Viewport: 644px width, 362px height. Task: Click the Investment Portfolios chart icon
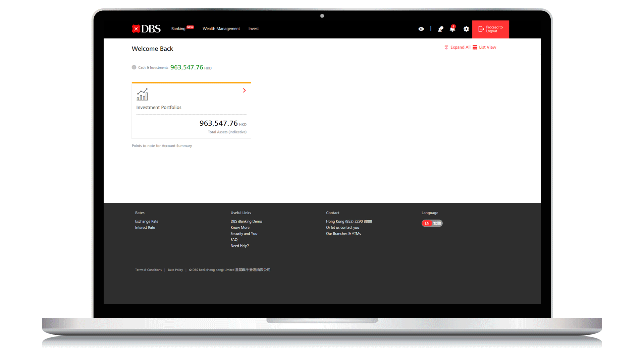(142, 95)
